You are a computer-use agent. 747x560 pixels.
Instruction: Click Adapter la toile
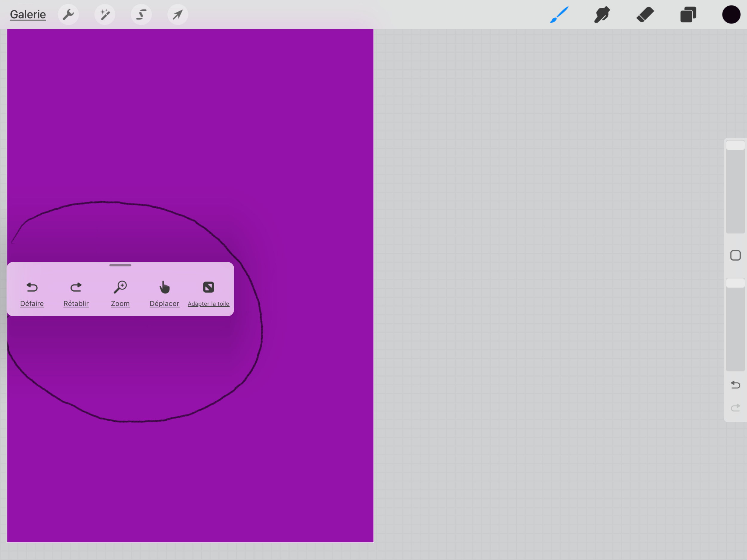point(208,293)
